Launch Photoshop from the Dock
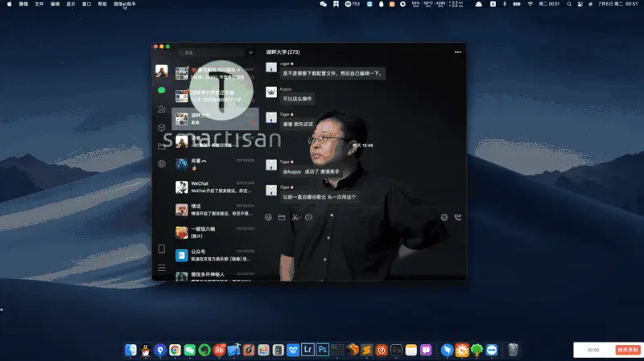Screen dimensions: 644x361 (321, 350)
